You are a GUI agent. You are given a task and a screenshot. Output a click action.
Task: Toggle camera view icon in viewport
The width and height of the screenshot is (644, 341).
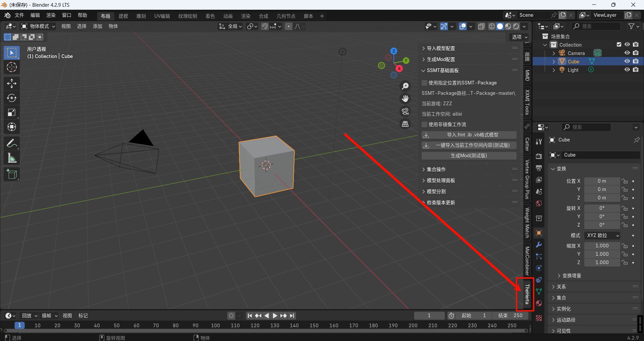coord(406,111)
